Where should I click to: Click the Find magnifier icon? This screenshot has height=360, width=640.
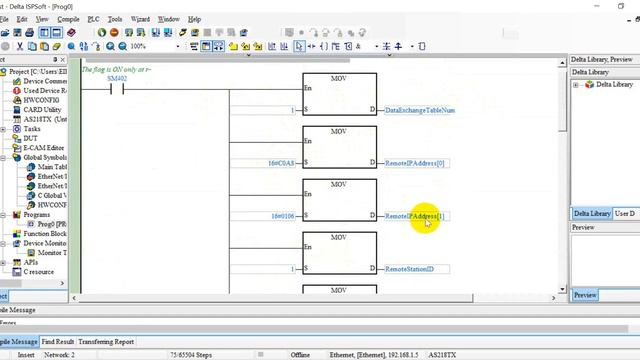71,47
